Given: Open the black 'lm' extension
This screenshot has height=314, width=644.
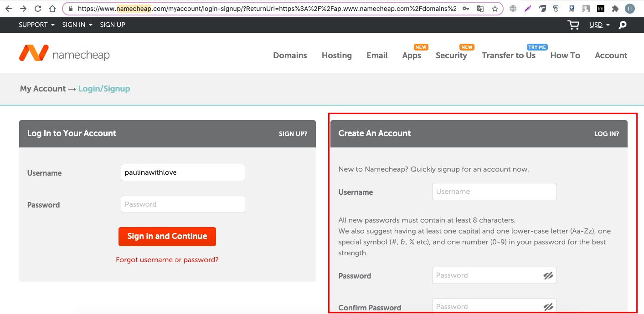Looking at the screenshot, I should (601, 9).
